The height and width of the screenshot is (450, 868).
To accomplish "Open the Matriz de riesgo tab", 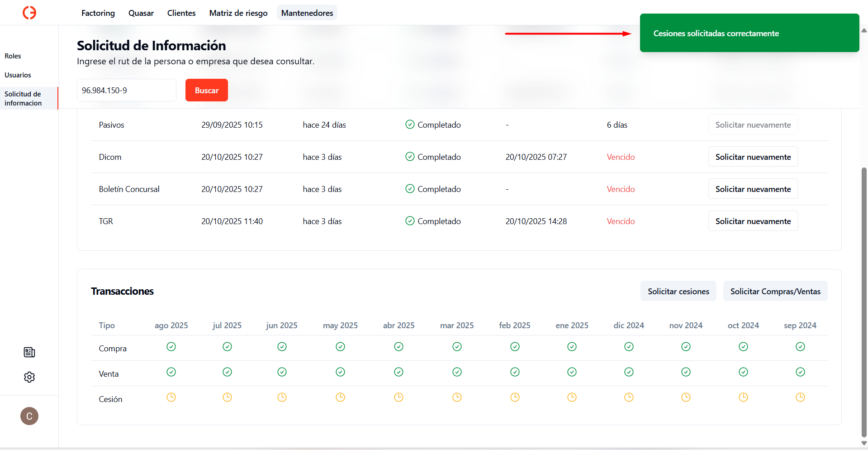I will [238, 13].
